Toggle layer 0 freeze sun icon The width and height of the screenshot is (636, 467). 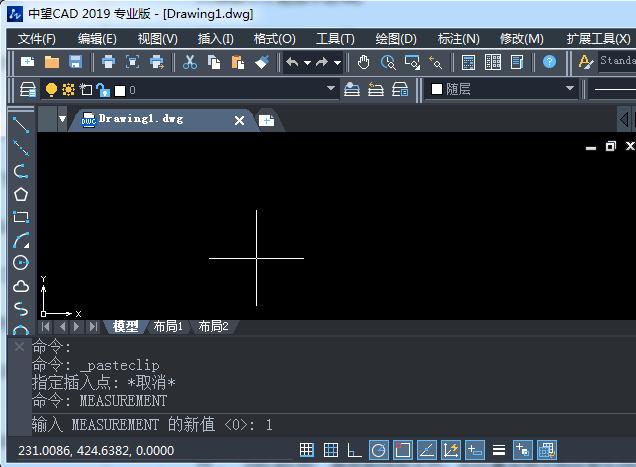pos(68,90)
